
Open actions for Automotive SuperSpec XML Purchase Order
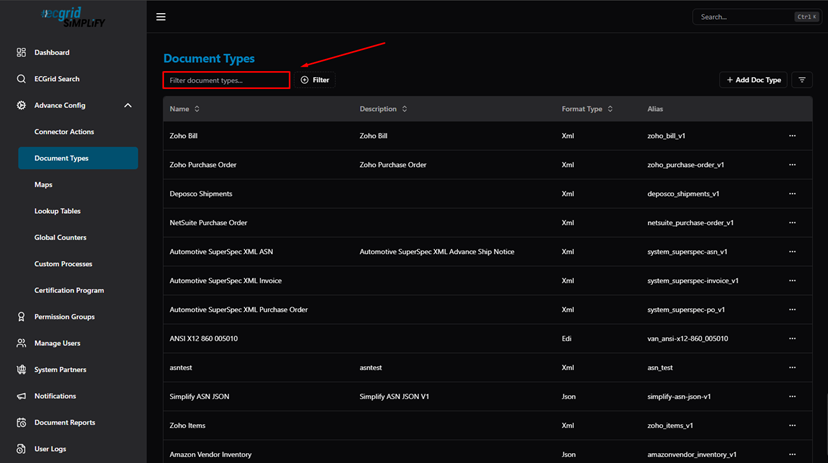(x=792, y=310)
